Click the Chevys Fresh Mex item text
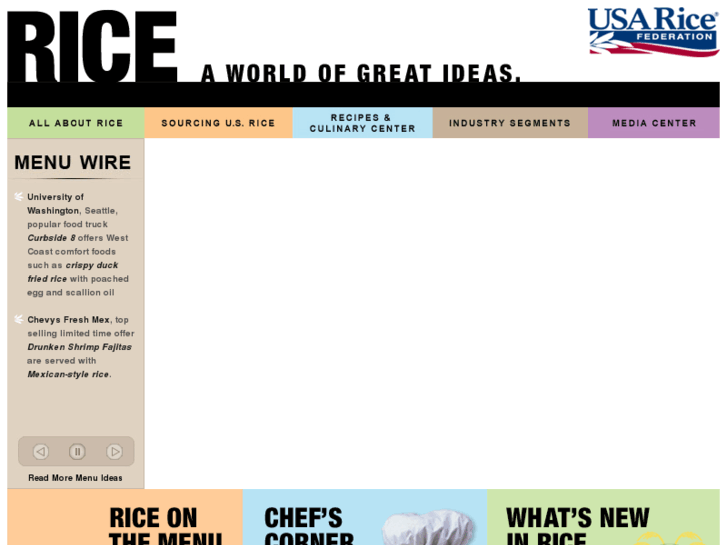The width and height of the screenshot is (727, 545). (x=81, y=347)
